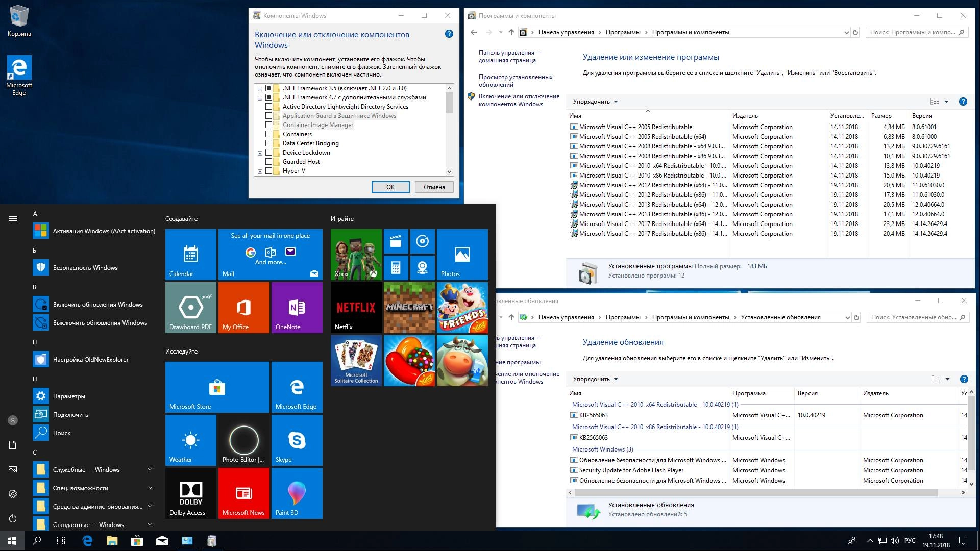Click 'Программы' breadcrumb in Installed Updates window
The height and width of the screenshot is (551, 980).
623,317
